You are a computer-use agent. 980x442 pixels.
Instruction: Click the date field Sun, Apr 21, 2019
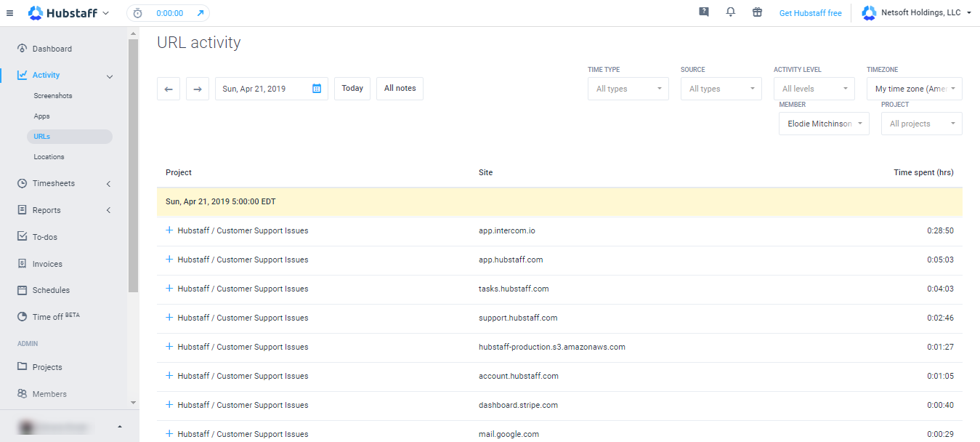tap(272, 89)
